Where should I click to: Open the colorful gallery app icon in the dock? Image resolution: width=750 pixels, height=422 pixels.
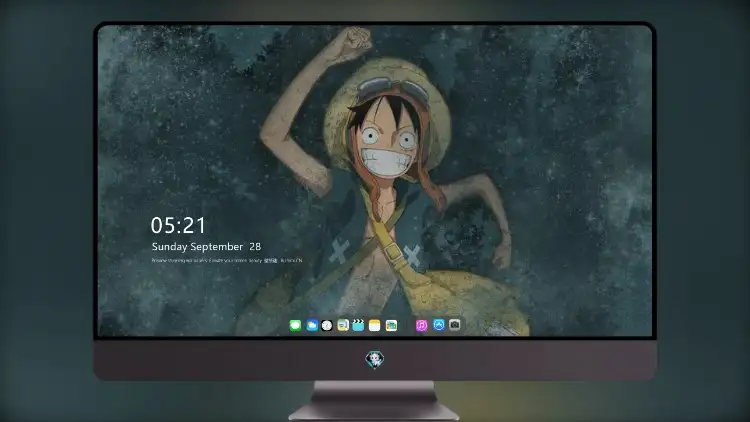pyautogui.click(x=391, y=325)
